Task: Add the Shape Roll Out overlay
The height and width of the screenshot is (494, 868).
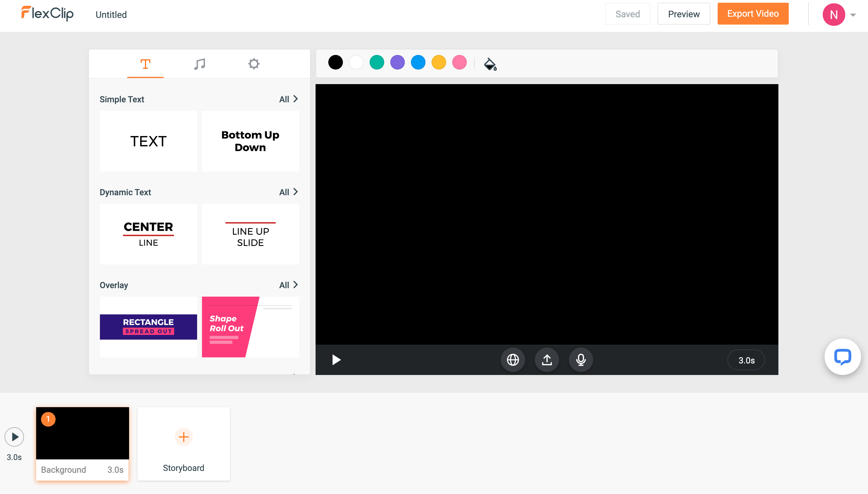Action: (251, 327)
